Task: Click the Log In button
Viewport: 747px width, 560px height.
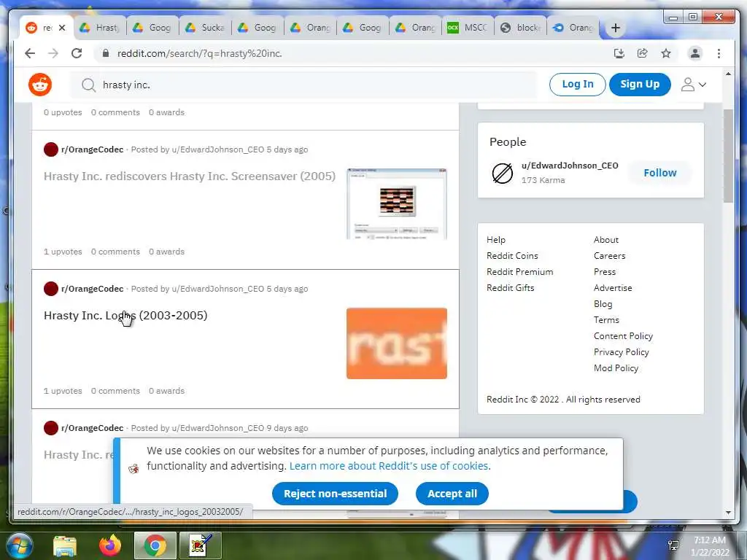Action: [x=578, y=85]
